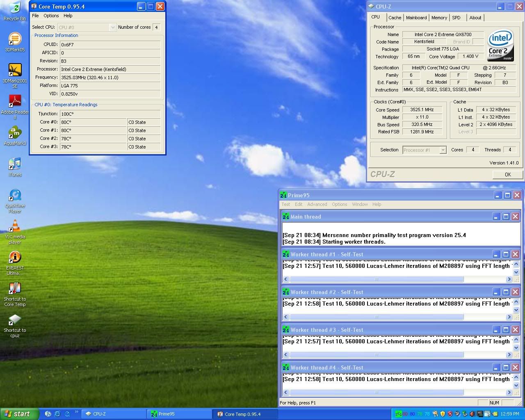Screen dimensions: 525x420
Task: Select EVEREST Ultimate desktop icon
Action: 15,263
